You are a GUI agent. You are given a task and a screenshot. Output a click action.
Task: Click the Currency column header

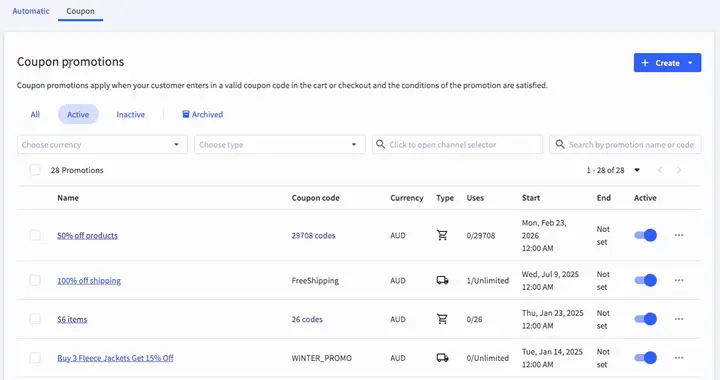407,198
